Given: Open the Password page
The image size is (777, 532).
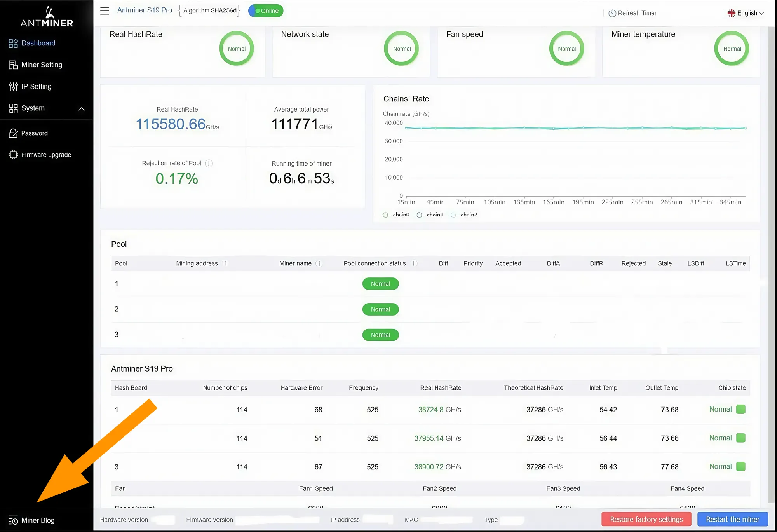Looking at the screenshot, I should (x=35, y=133).
